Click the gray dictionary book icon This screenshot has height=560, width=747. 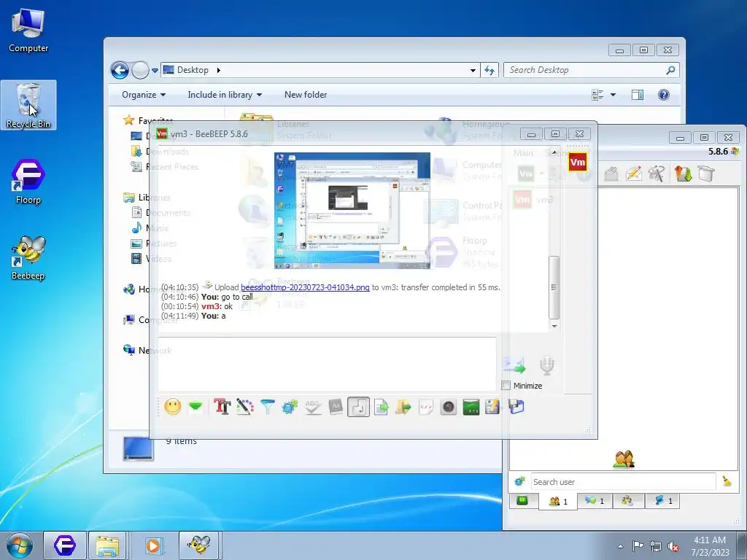(x=336, y=407)
